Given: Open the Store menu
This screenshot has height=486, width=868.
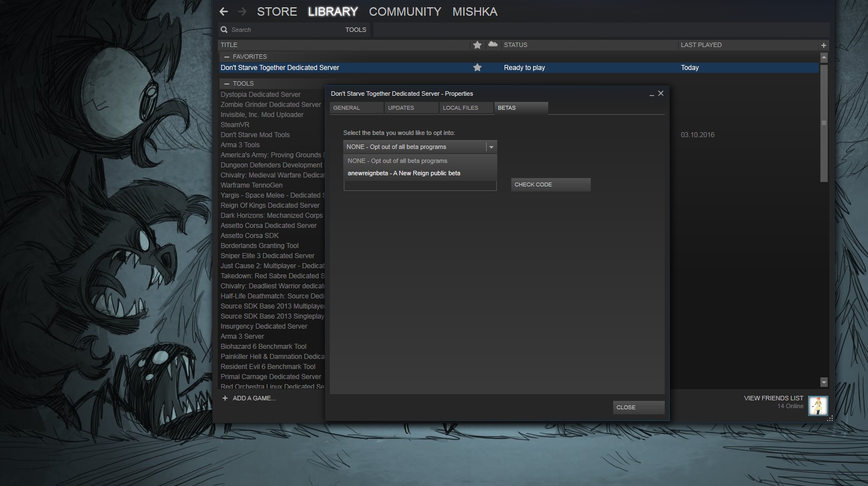Looking at the screenshot, I should (277, 12).
